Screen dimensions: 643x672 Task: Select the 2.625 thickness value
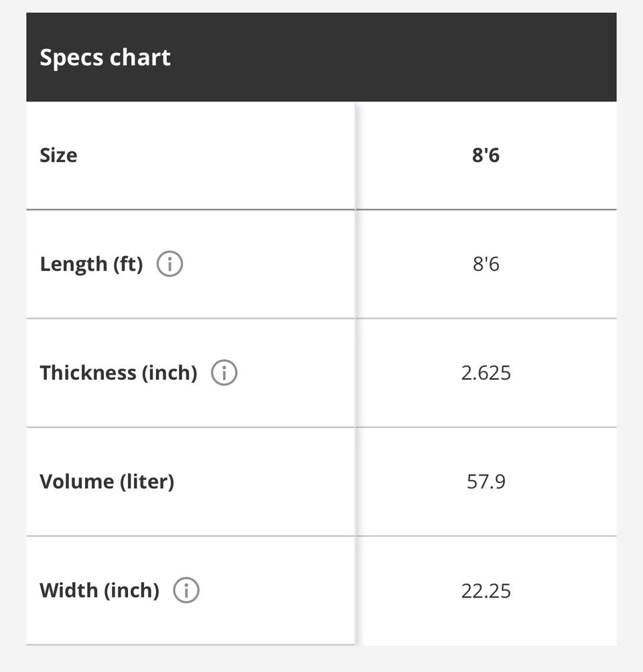click(x=486, y=373)
